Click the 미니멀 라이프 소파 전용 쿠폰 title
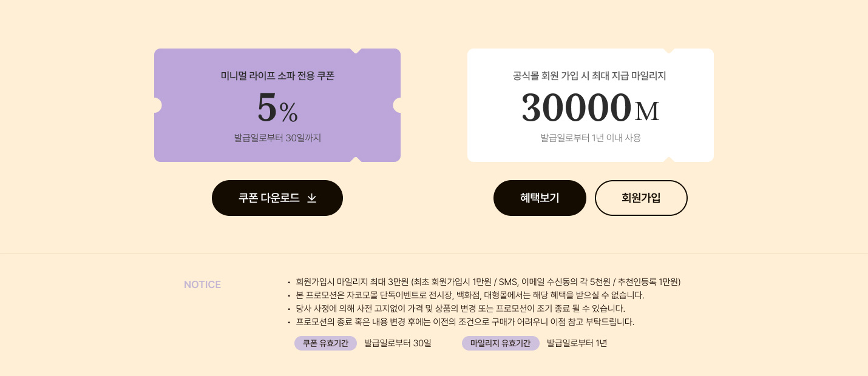The width and height of the screenshot is (868, 376). [277, 76]
